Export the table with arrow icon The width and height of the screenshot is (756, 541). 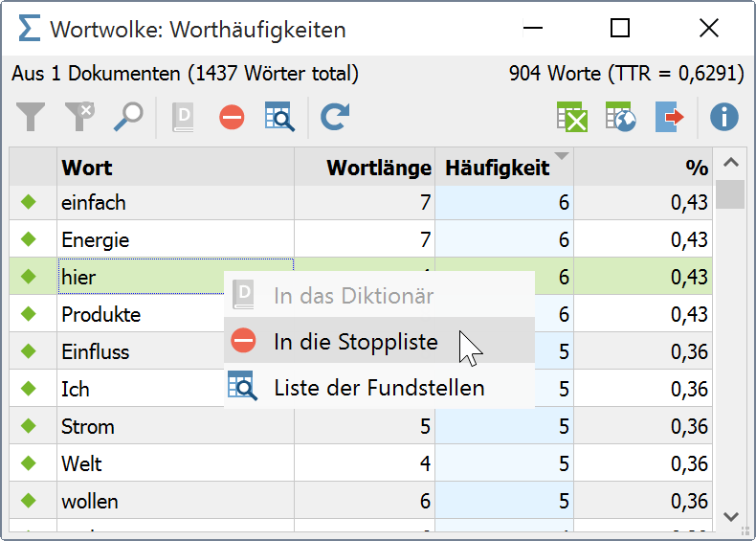[670, 117]
